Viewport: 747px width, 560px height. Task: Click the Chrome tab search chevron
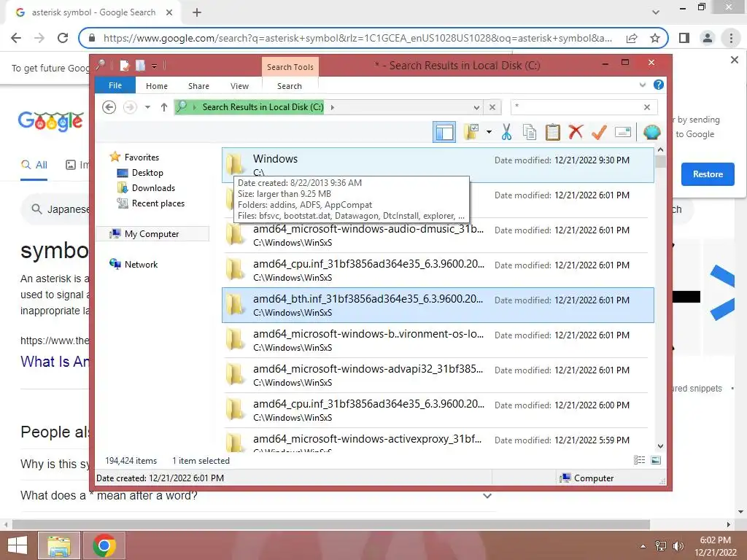656,12
